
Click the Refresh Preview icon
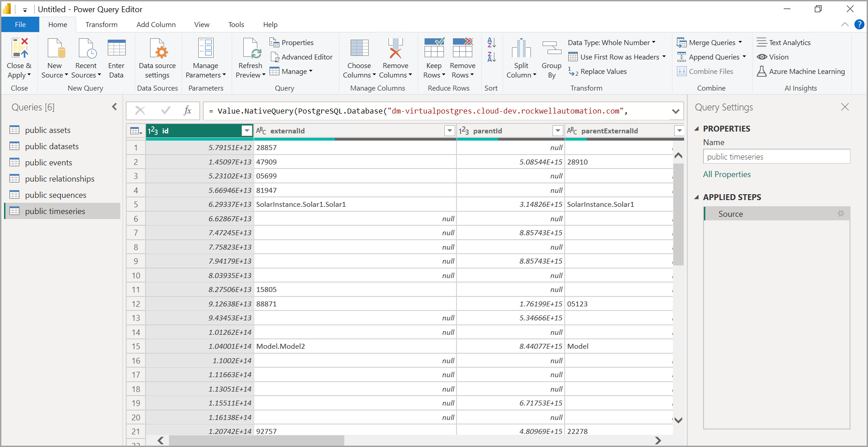[250, 49]
